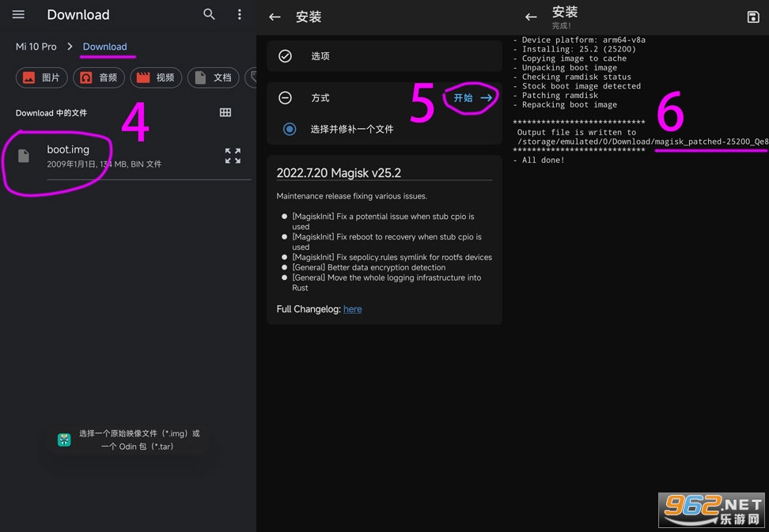Screen dimensions: 769x532
Task: Open the hamburger menu in the file picker
Action: coord(19,14)
